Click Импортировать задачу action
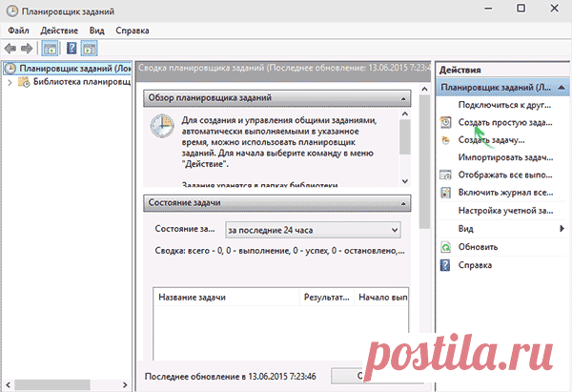 click(x=505, y=157)
